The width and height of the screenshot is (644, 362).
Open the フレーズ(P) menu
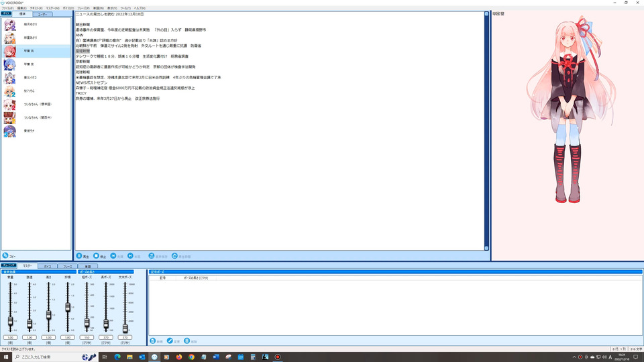click(83, 8)
